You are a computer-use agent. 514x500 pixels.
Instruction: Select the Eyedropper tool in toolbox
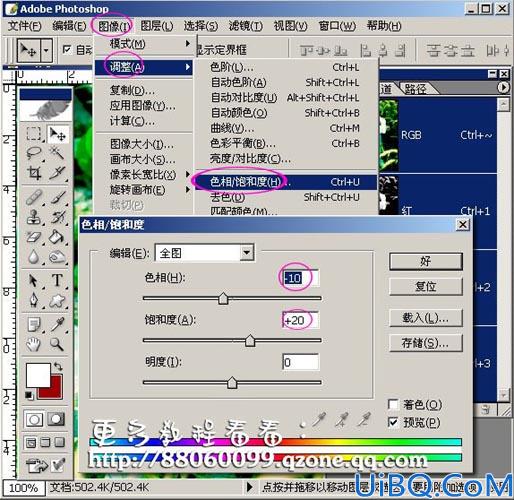coord(58,324)
